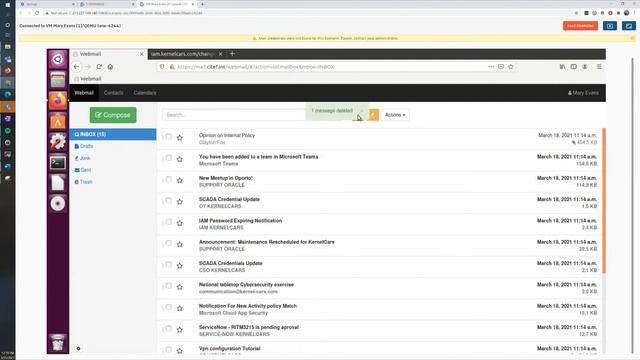Tick checkbox for National tabletop Cybersecurity exercise
This screenshot has width=640, height=360.
coord(168,286)
